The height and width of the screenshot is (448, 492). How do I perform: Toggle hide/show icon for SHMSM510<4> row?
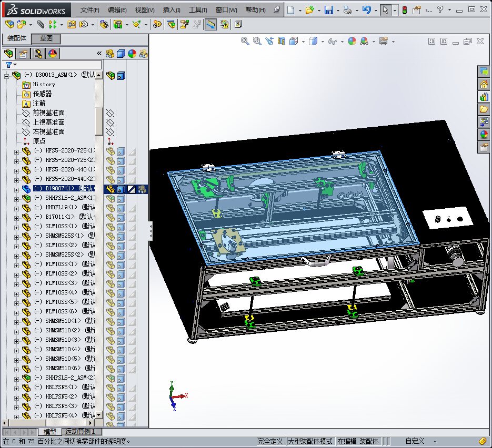coord(110,350)
